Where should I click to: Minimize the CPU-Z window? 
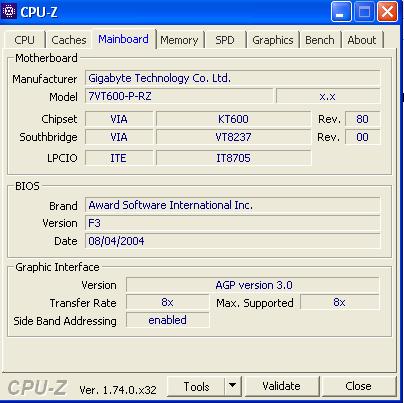[341, 12]
